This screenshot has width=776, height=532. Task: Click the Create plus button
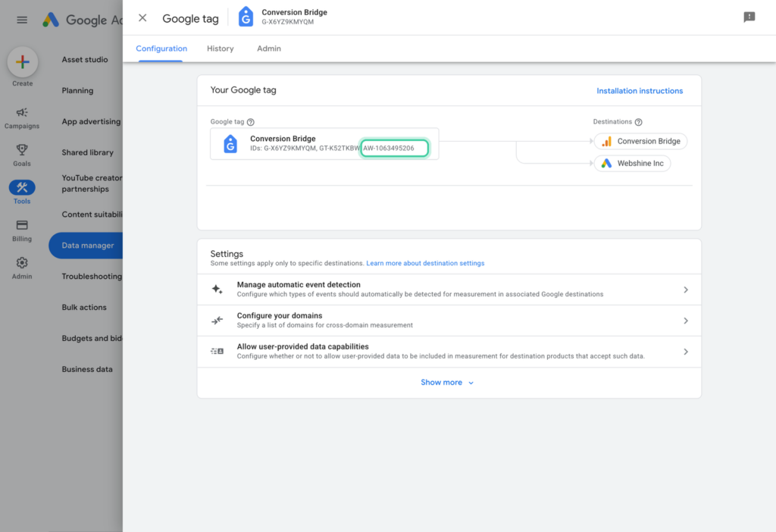(22, 62)
